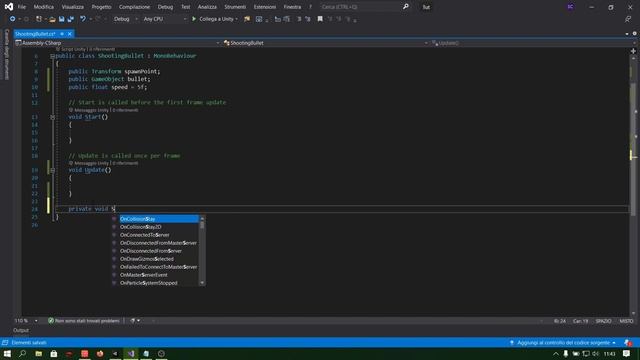Open the Compilazione menu
Viewport: 640px width, 360px height.
click(x=134, y=7)
